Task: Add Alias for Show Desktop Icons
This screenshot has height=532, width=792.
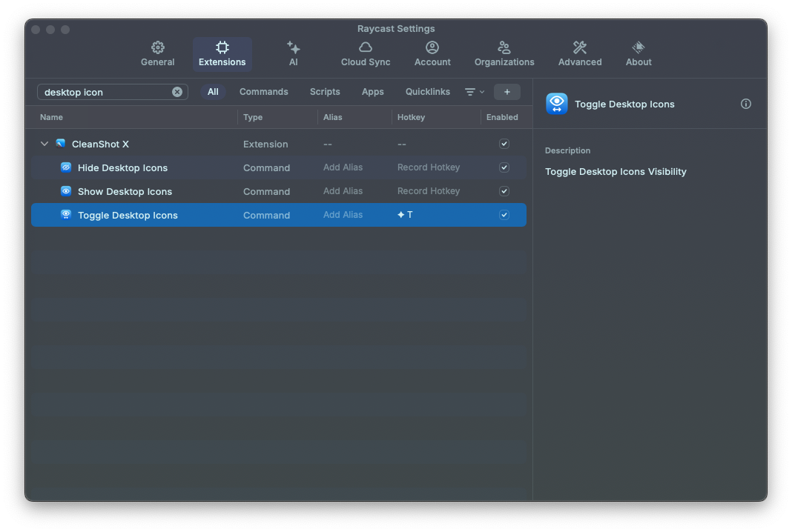Action: pos(343,190)
